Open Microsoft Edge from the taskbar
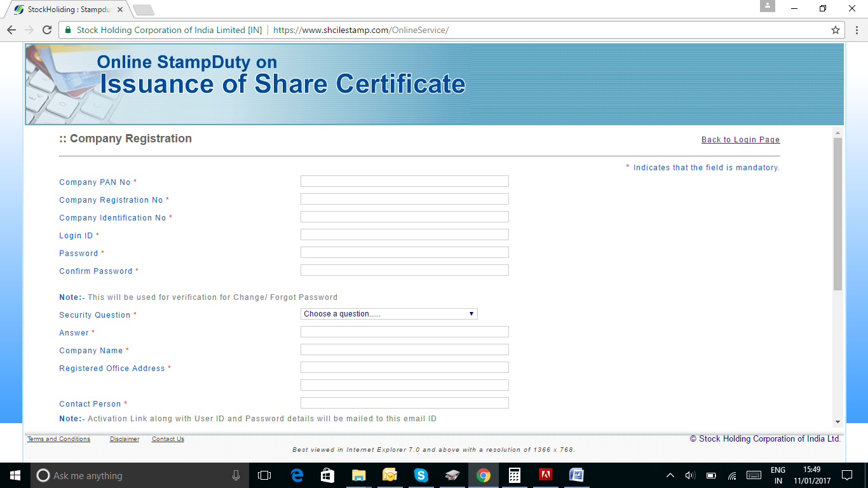 [297, 475]
